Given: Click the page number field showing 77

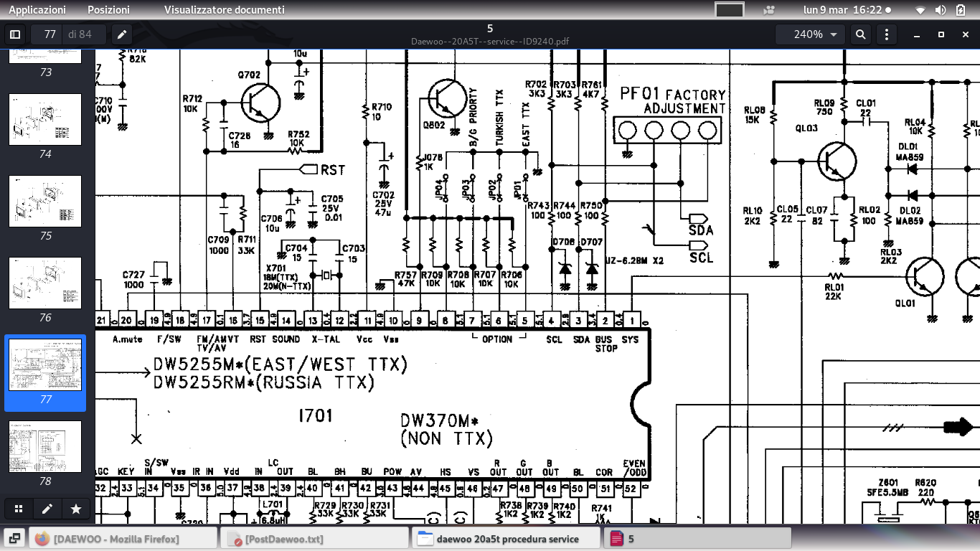Looking at the screenshot, I should (x=50, y=34).
